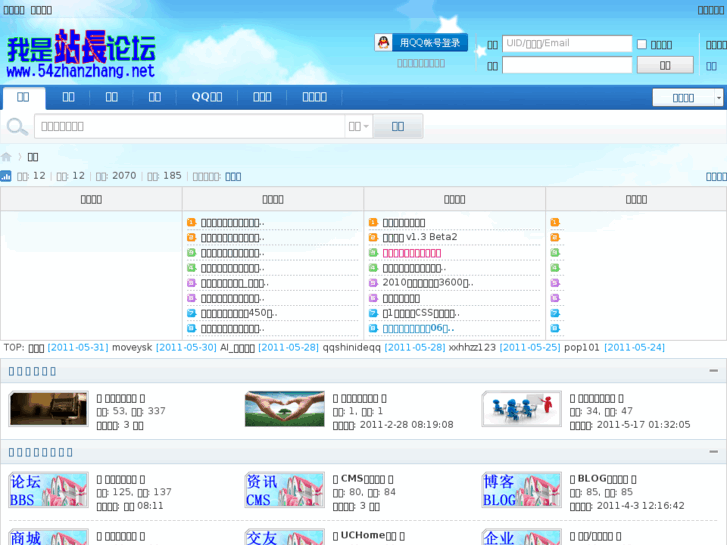Click the blue link after the '185' statistic
727x545 pixels.
coord(233,177)
